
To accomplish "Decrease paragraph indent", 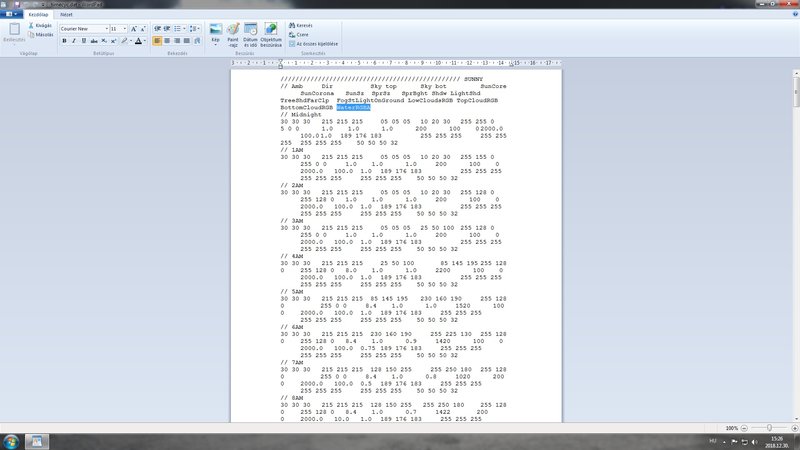I will 158,29.
